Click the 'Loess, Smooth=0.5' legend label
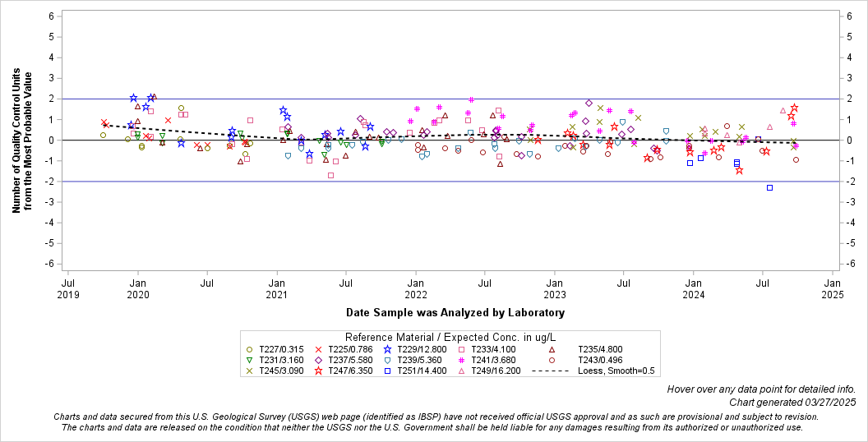This screenshot has height=442, width=868. coord(616,371)
